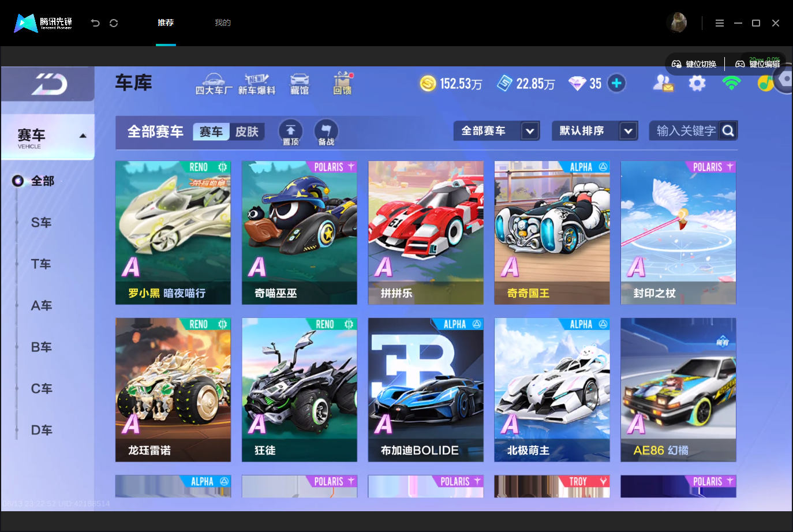Click the blue coupon currency icon

pos(504,84)
